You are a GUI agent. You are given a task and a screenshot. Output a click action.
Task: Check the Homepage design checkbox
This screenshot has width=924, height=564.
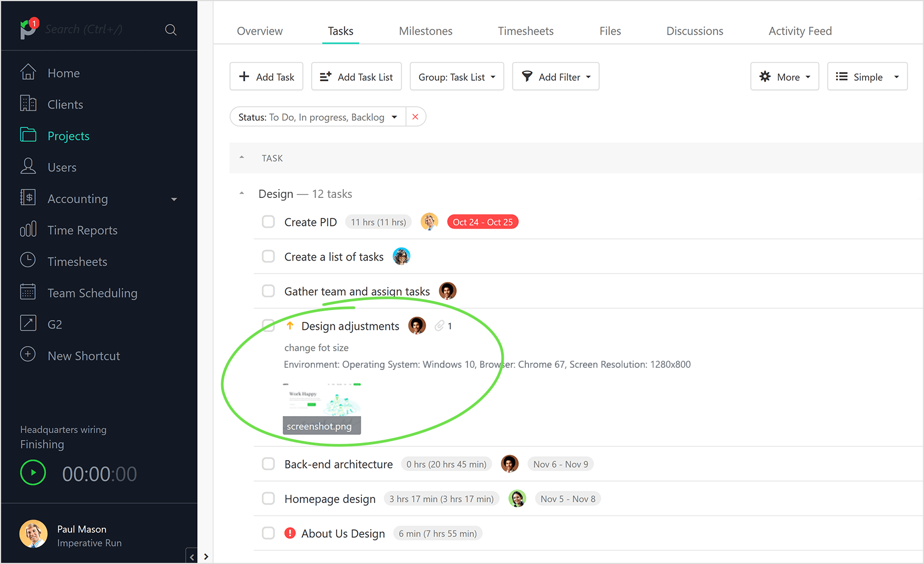pos(268,498)
